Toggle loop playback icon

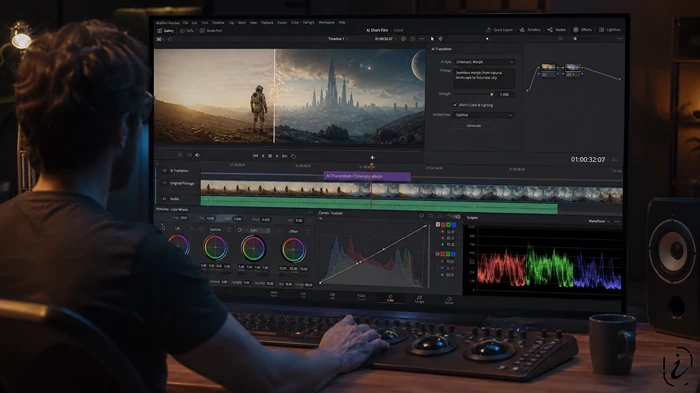293,156
